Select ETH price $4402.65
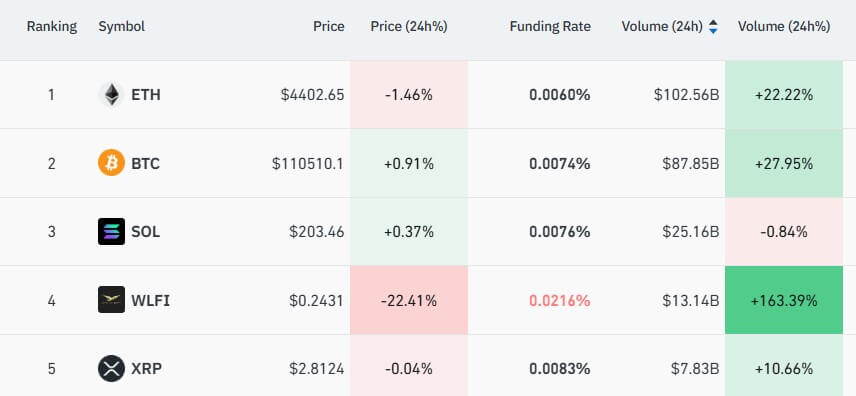 (x=312, y=95)
